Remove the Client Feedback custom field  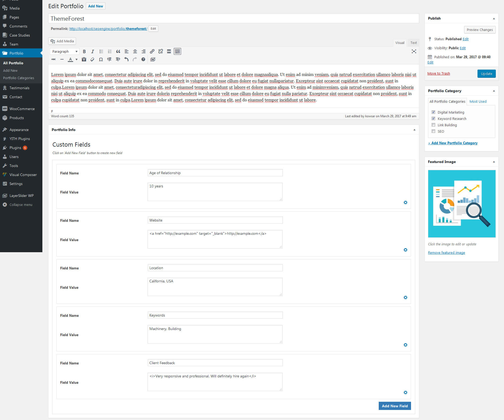[405, 392]
